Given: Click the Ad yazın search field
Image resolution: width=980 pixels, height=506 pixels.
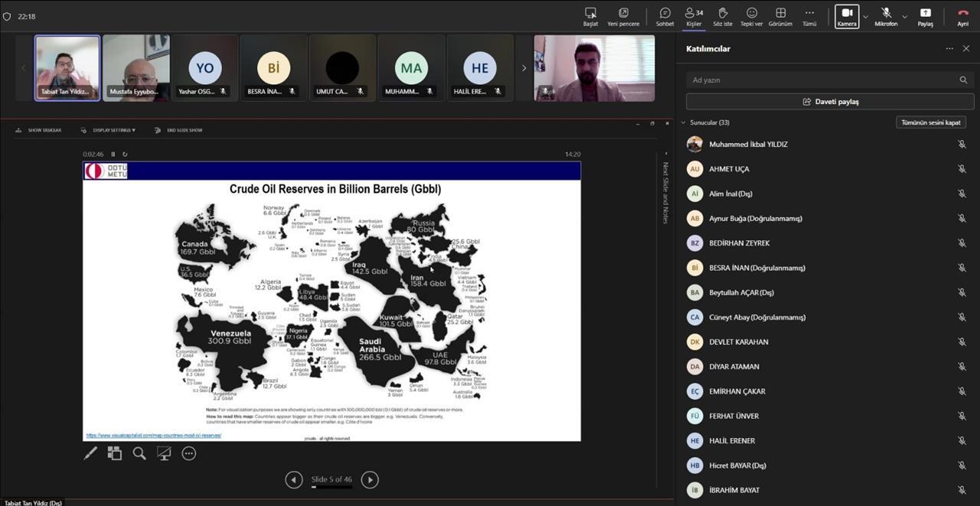Looking at the screenshot, I should pos(819,80).
